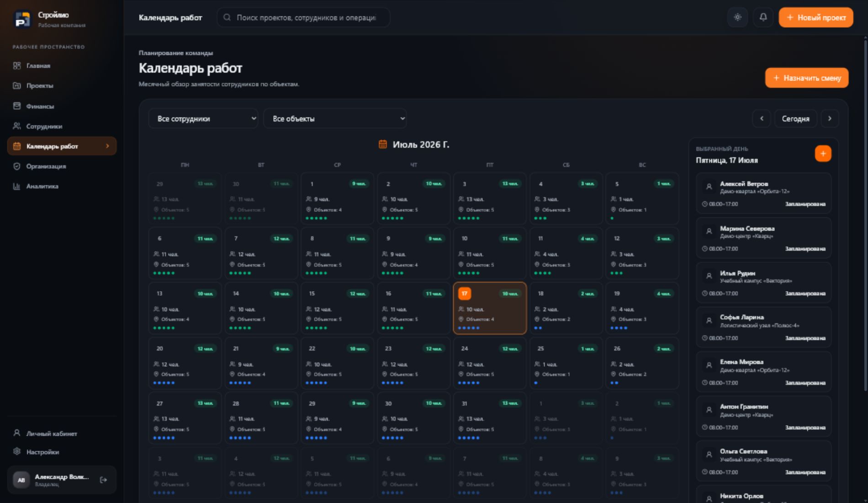Open the Все объекты dropdown
Viewport: 868px width, 503px height.
[335, 119]
